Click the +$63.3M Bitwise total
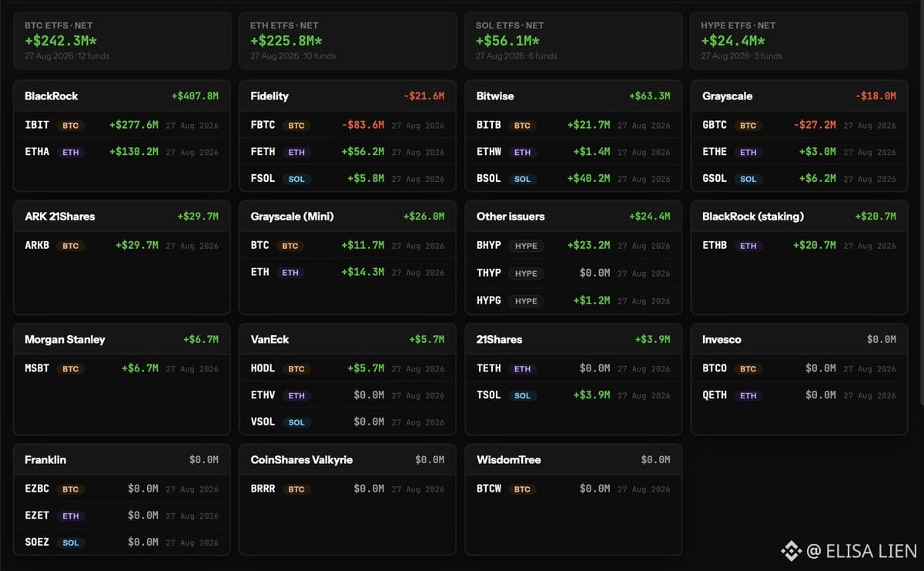 (x=650, y=96)
